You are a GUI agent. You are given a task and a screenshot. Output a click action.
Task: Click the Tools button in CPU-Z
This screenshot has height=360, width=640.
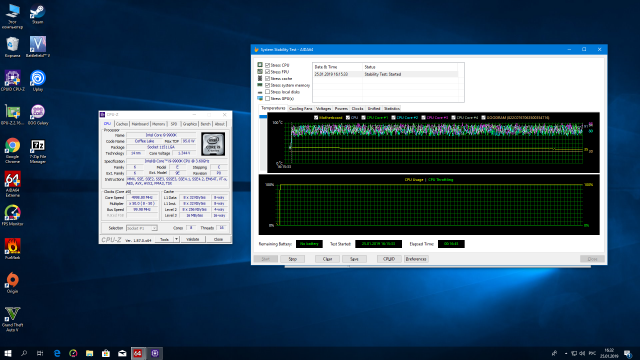click(x=164, y=239)
